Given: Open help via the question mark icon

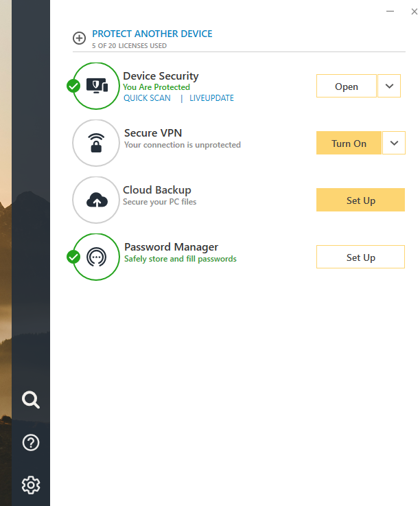Looking at the screenshot, I should (31, 443).
